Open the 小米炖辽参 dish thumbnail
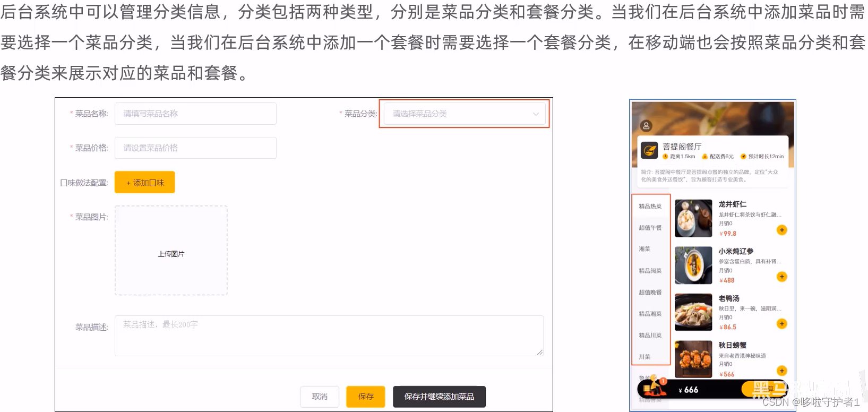The image size is (868, 412). tap(693, 265)
